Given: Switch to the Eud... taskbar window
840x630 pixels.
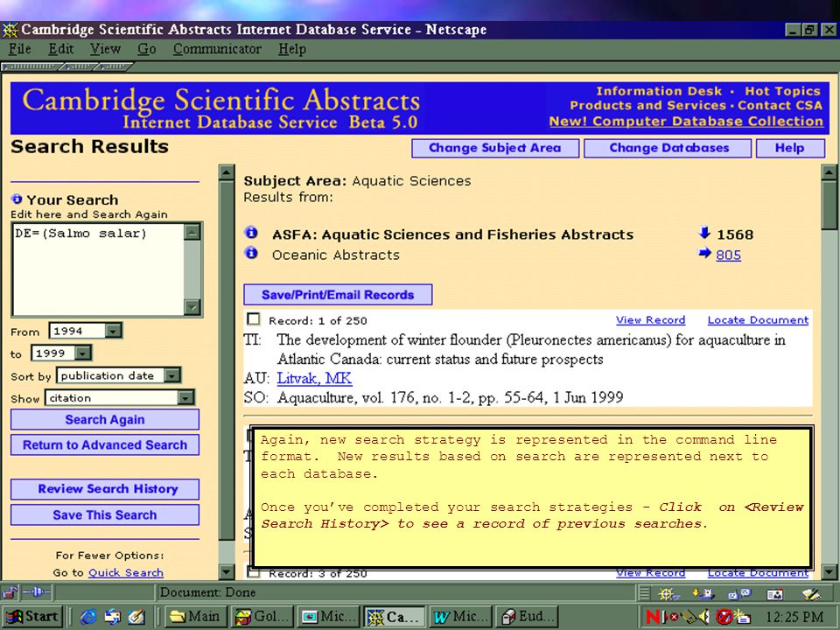Looking at the screenshot, I should point(528,617).
